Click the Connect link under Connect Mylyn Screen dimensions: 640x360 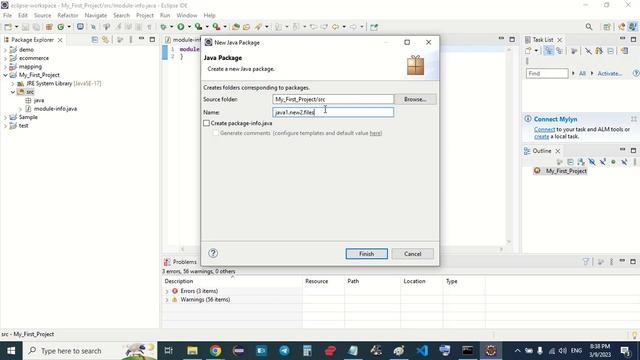pyautogui.click(x=544, y=129)
